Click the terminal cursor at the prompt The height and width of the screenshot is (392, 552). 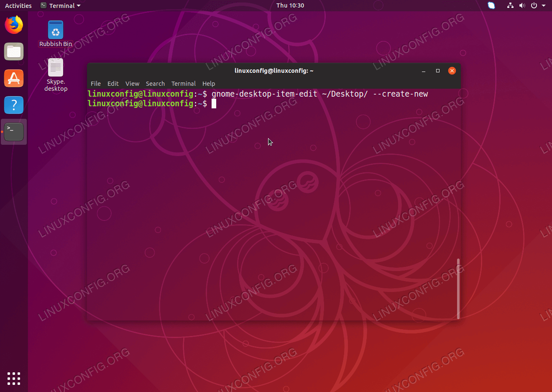click(x=214, y=104)
